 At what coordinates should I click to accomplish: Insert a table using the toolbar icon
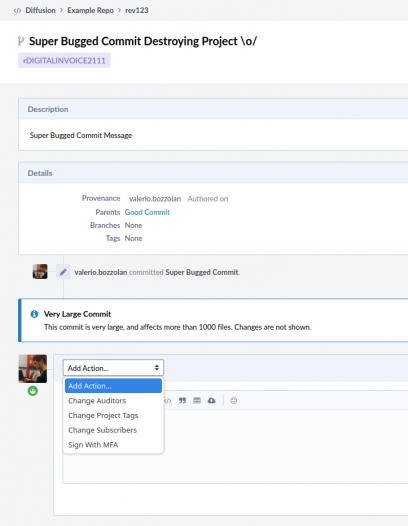[197, 401]
